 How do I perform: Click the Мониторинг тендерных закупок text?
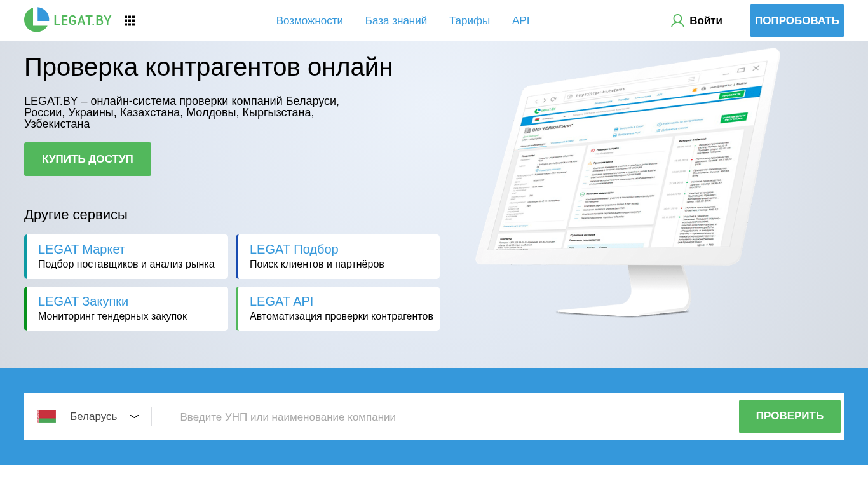pos(112,316)
